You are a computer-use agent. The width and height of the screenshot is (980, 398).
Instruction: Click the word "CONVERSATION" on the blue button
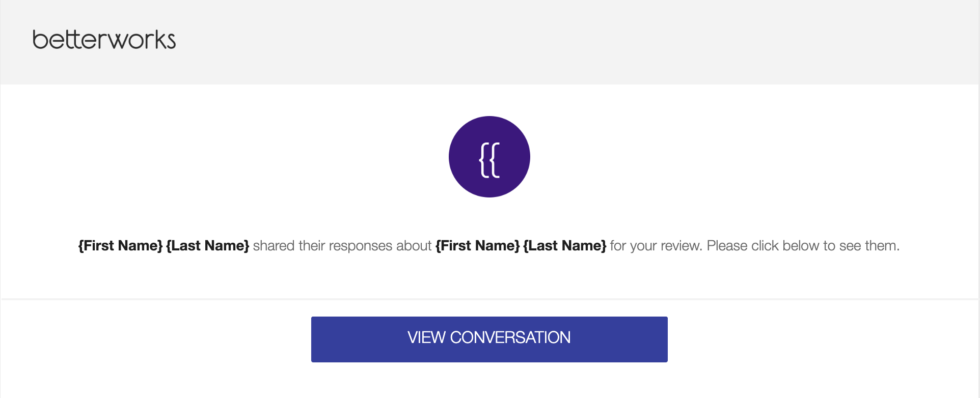pos(510,337)
